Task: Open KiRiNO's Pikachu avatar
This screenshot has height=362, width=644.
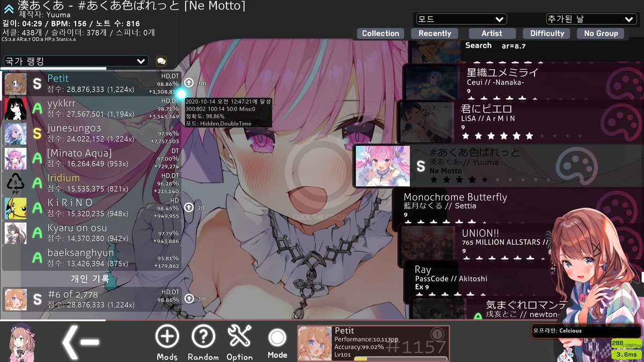Action: 16,209
